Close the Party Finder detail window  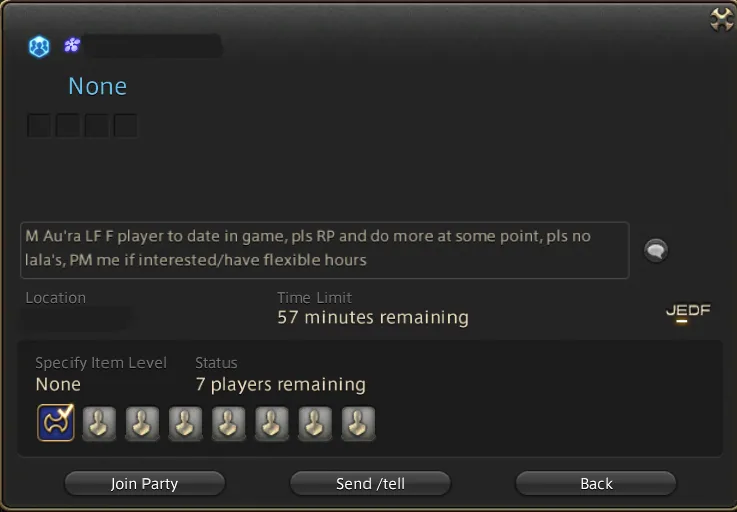721,19
